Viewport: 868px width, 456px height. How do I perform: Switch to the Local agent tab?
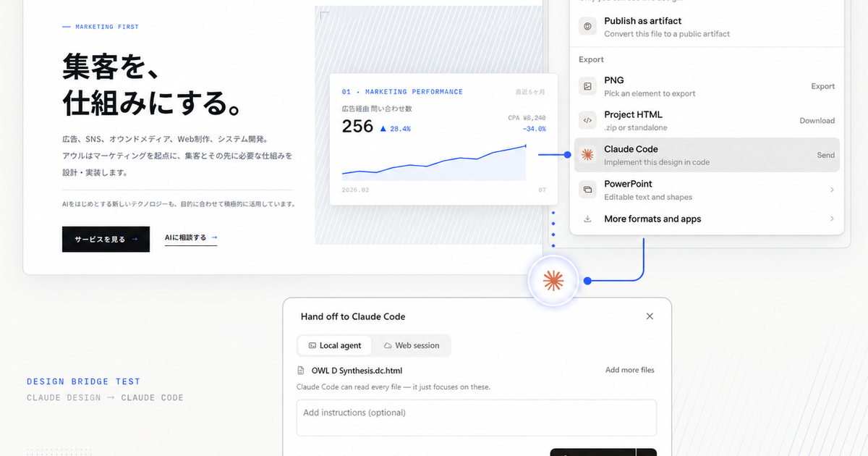[335, 345]
